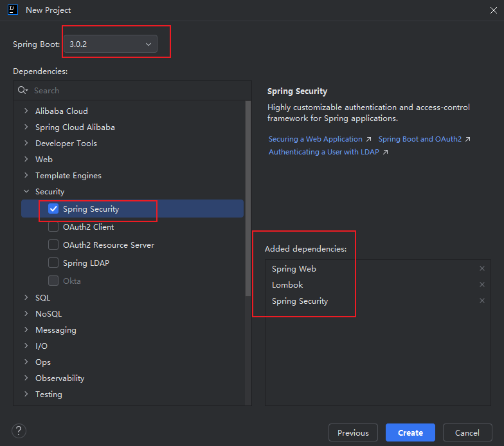The image size is (504, 446).
Task: Select the Developer Tools tree label
Action: pos(66,143)
